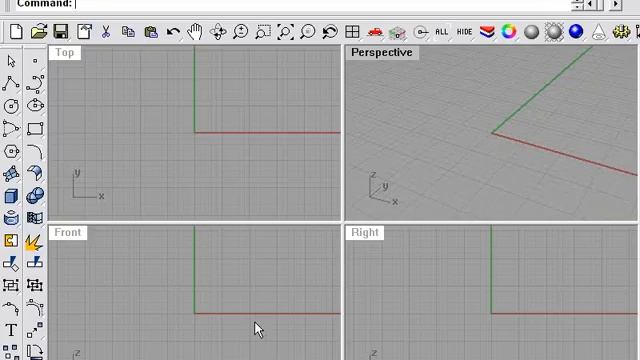Screen dimensions: 640x360
Task: Select the Polygon tool
Action: coord(11,151)
